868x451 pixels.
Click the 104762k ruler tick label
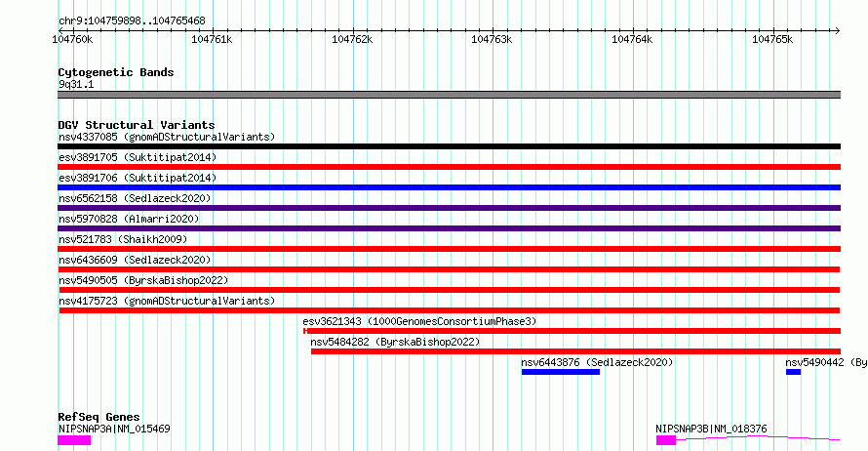point(352,39)
